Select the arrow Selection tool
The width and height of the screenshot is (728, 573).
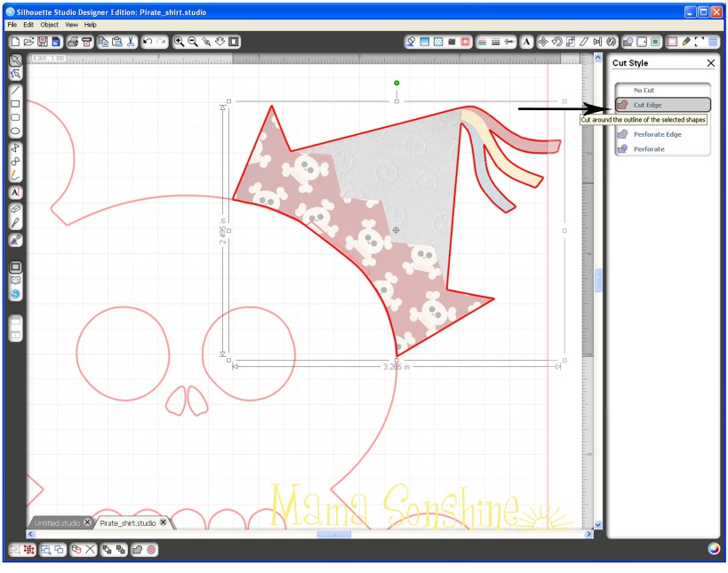click(15, 60)
